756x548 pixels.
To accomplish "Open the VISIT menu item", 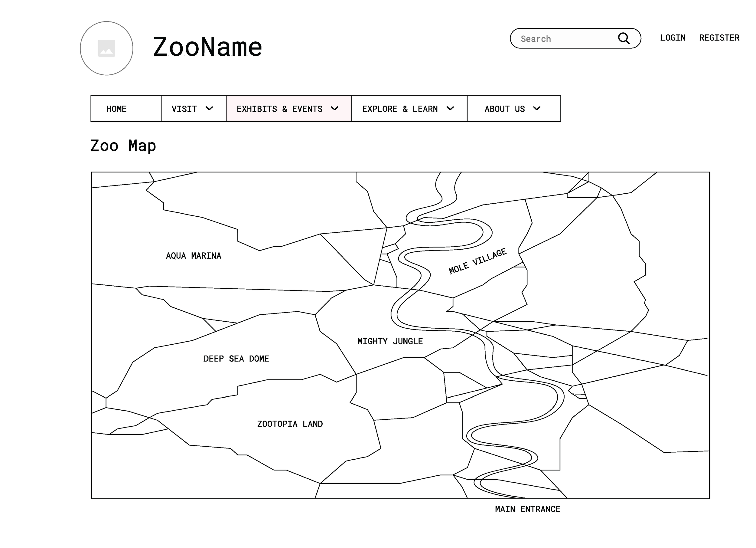I will click(184, 108).
